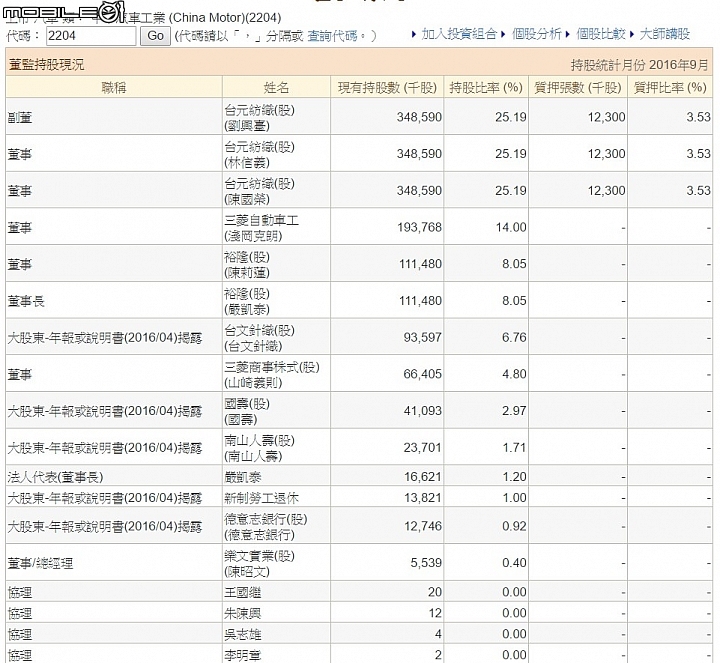Screen dimensions: 720x663
Task: Click name cell 台元紡織(股) (陳國榮)
Action: [x=276, y=191]
